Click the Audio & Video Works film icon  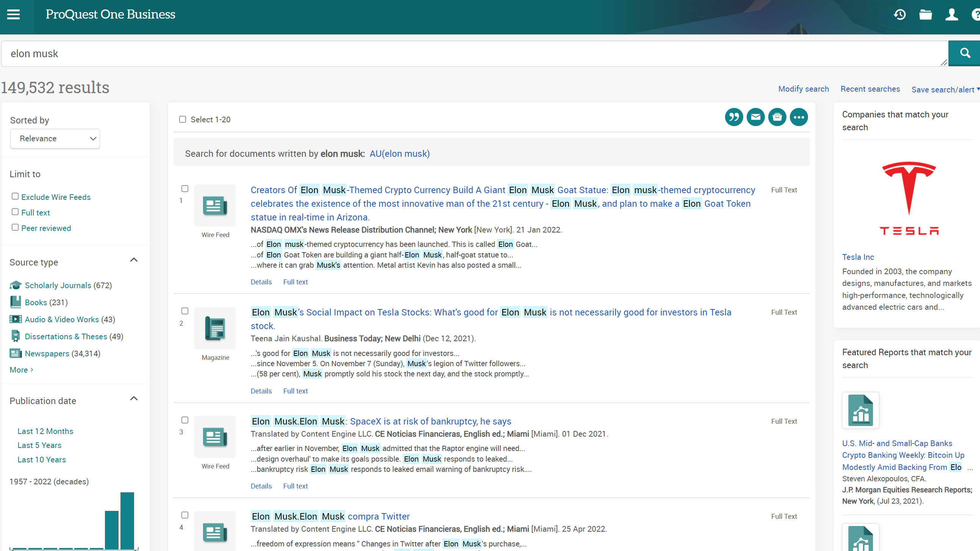[x=16, y=319]
